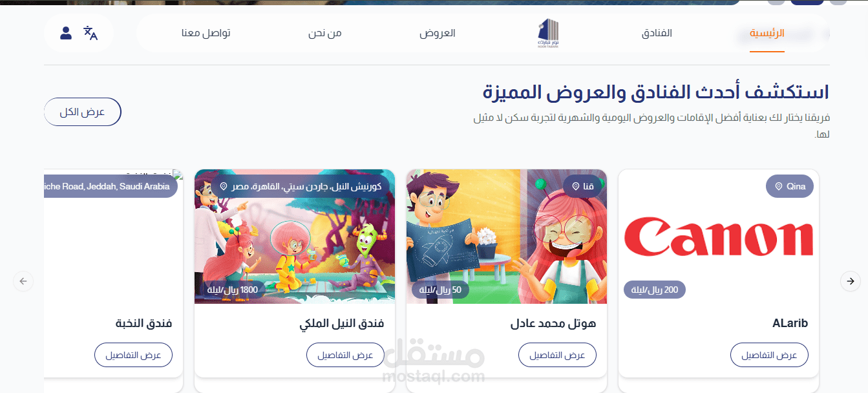Go to من نحن about page
The height and width of the screenshot is (393, 868).
pyautogui.click(x=325, y=33)
